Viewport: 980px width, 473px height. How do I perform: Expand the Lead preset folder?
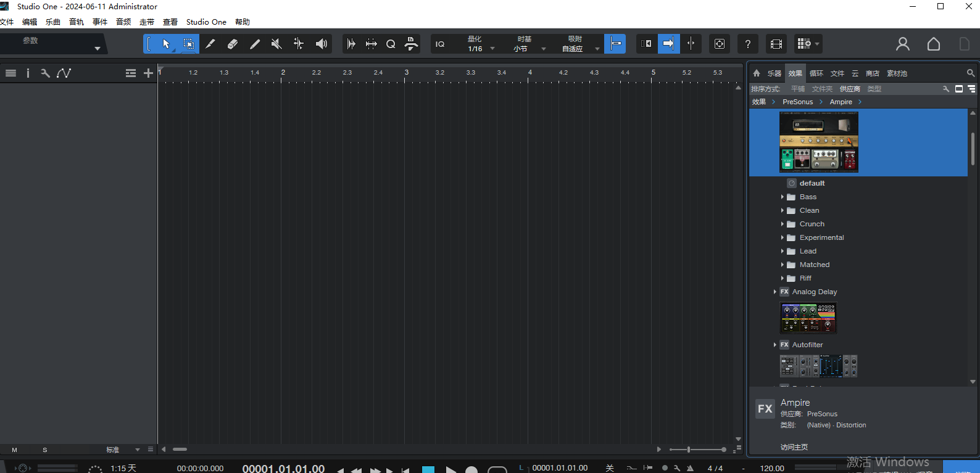coord(783,251)
